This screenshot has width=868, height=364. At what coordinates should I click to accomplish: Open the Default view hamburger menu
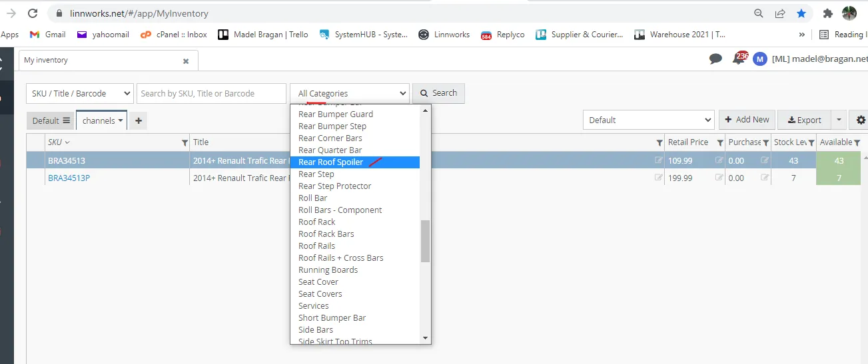coord(67,120)
